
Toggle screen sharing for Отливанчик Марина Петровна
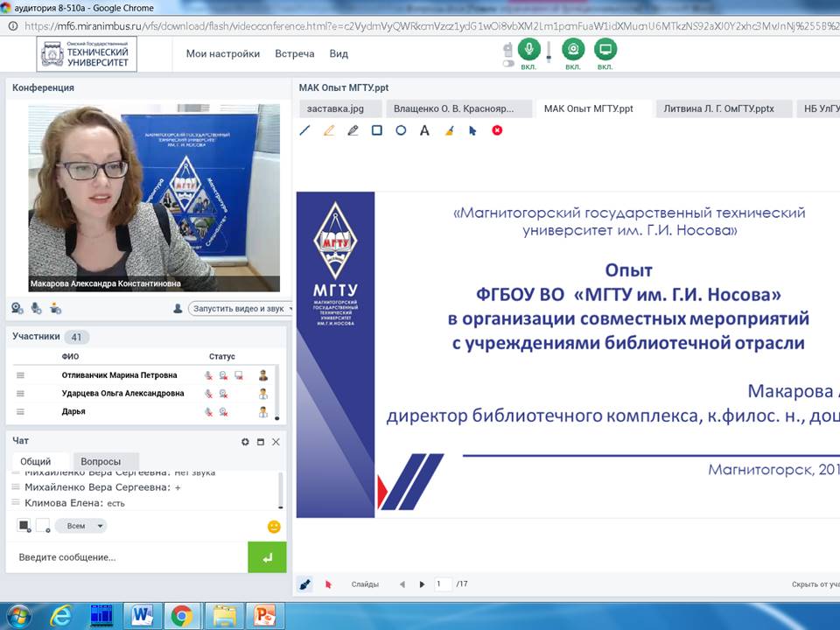(239, 375)
